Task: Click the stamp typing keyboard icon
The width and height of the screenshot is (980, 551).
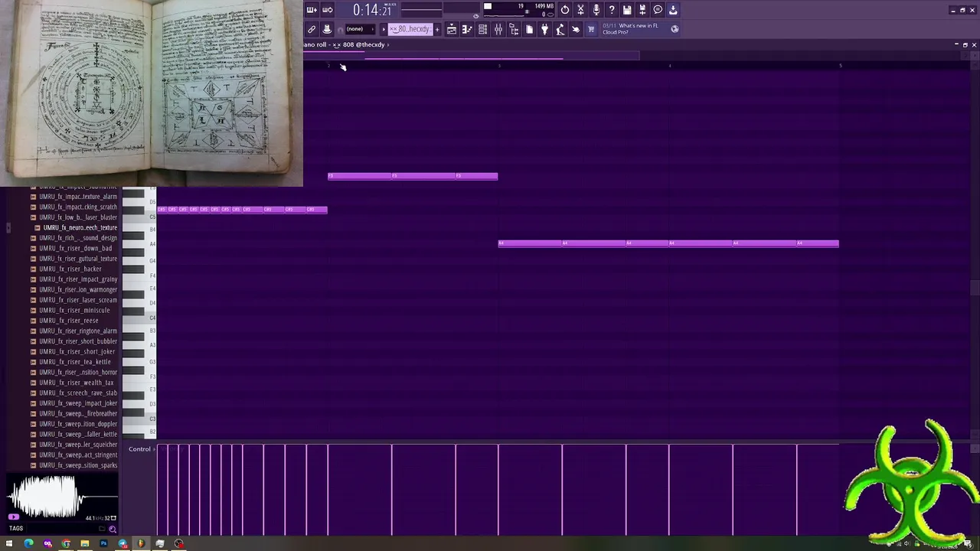Action: [327, 29]
